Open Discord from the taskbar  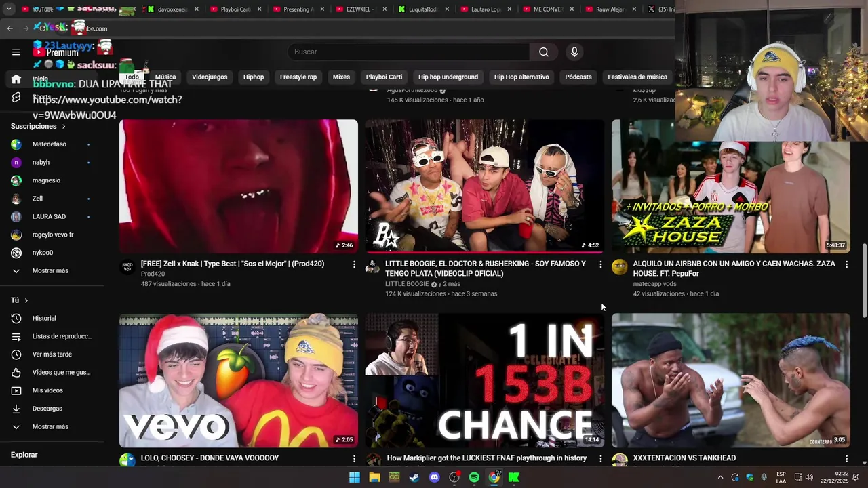tap(435, 477)
